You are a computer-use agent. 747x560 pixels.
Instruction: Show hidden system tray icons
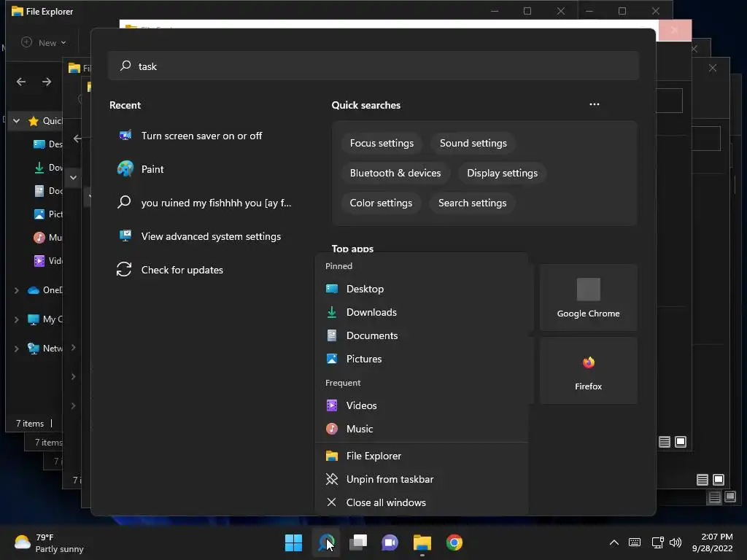(614, 542)
